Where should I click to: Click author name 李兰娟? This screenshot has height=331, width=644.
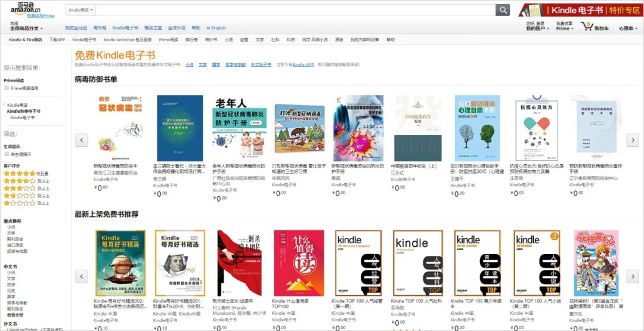point(159,180)
